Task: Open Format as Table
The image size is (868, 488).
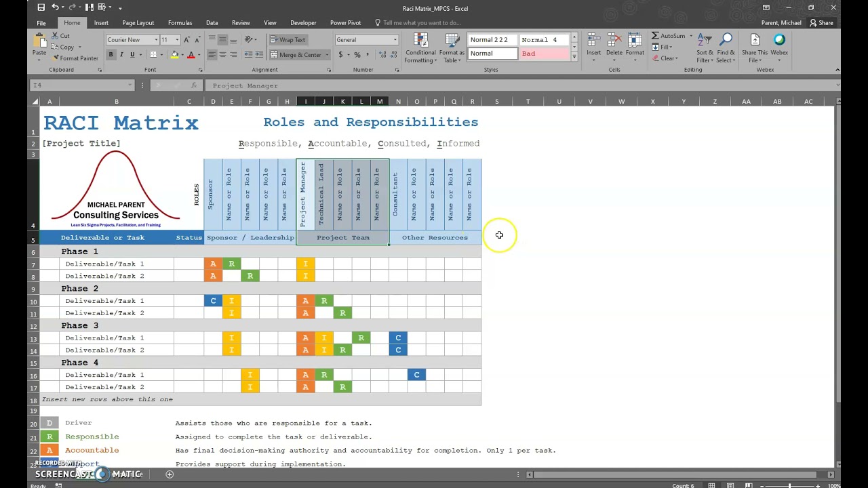Action: click(452, 48)
